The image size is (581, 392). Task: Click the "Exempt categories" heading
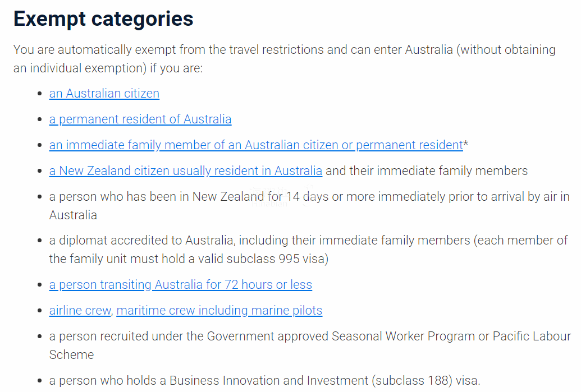click(103, 19)
